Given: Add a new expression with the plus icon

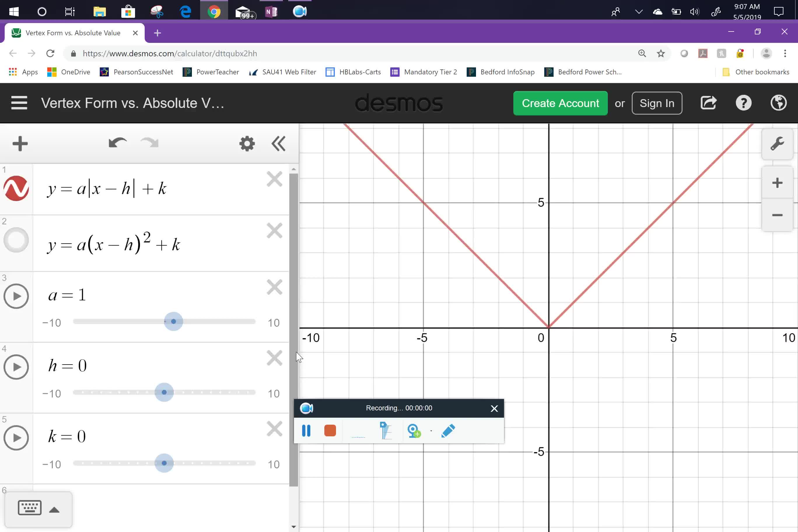Looking at the screenshot, I should 19,143.
